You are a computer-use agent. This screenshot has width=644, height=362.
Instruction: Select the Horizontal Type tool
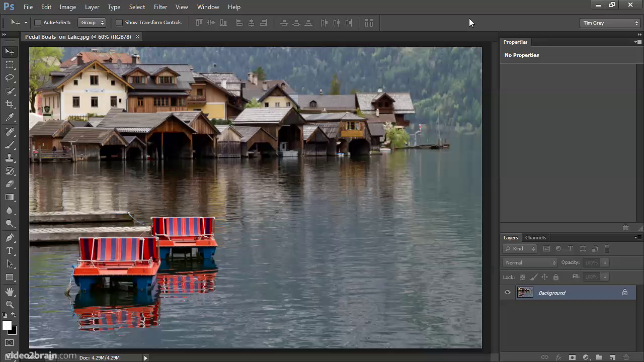10,251
